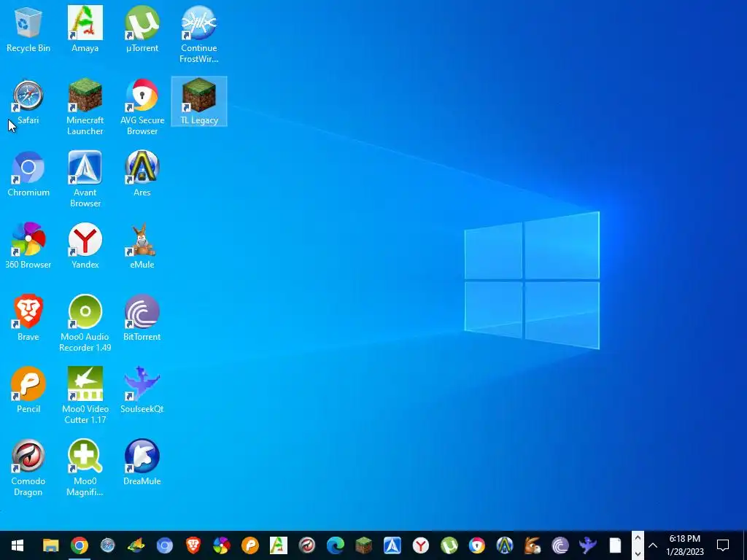Open the Windows Start menu
The width and height of the screenshot is (747, 560).
coord(18,545)
